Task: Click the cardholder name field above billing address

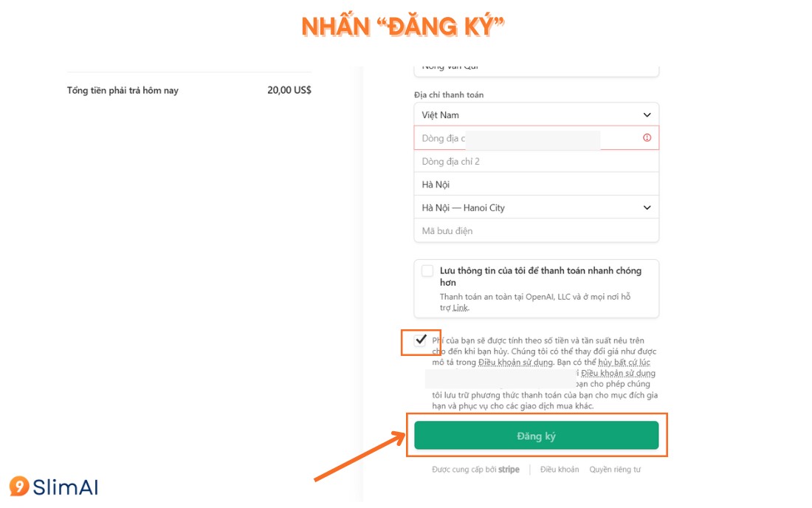Action: tap(536, 69)
